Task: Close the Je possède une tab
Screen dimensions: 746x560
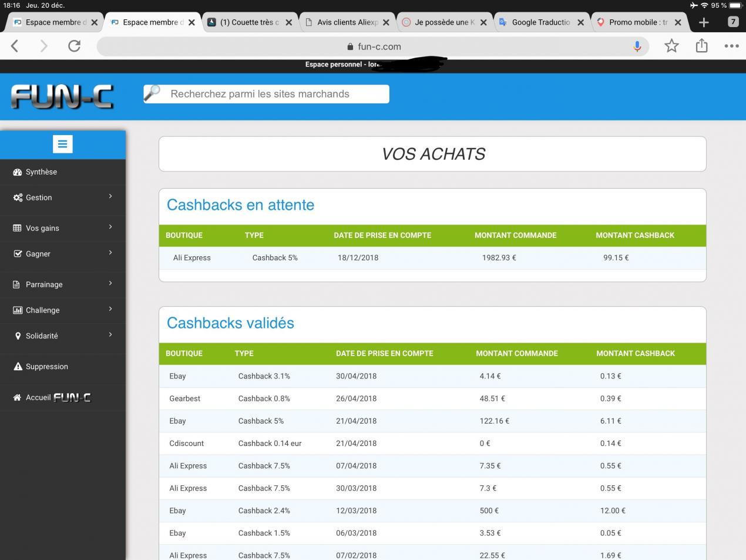Action: 483,22
